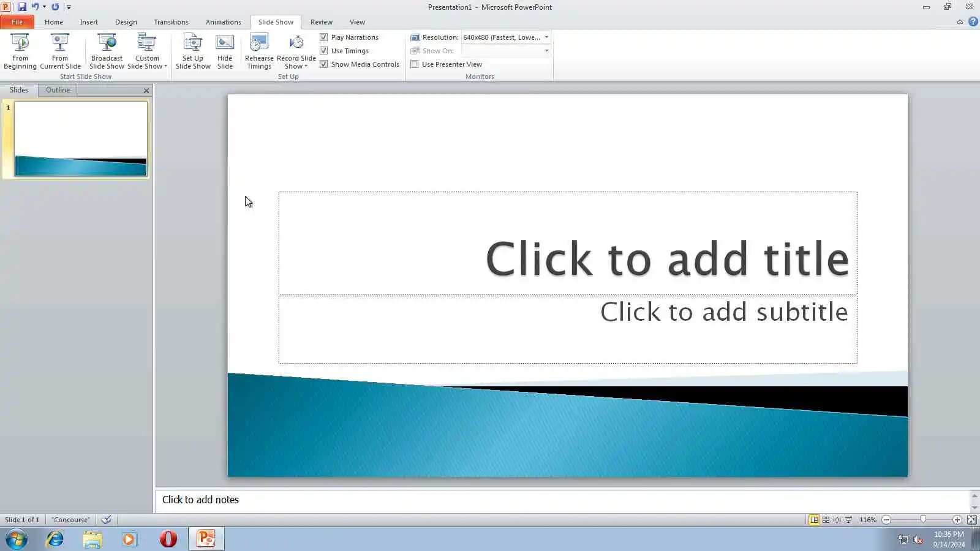
Task: Toggle Show Media Controls checkbox
Action: [x=324, y=64]
